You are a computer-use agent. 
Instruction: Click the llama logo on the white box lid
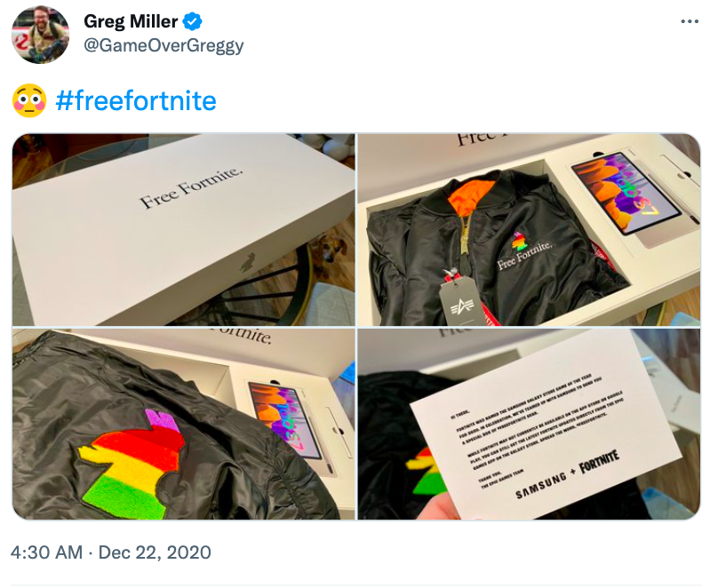pyautogui.click(x=247, y=263)
